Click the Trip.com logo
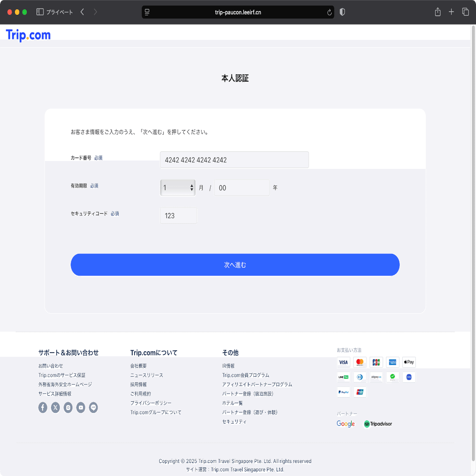 [x=28, y=35]
